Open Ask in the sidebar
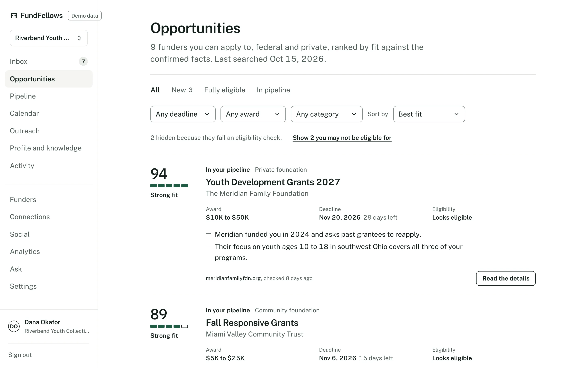 pos(49,269)
